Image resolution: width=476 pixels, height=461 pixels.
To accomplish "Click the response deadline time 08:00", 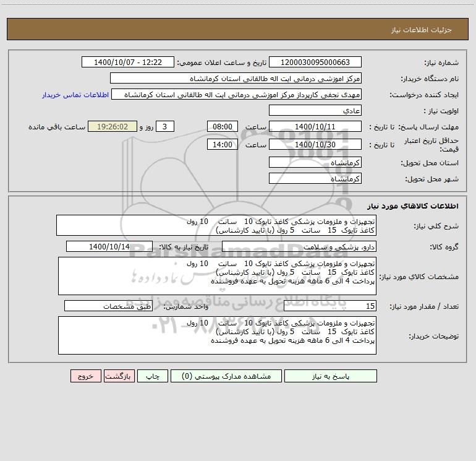I will pos(222,127).
